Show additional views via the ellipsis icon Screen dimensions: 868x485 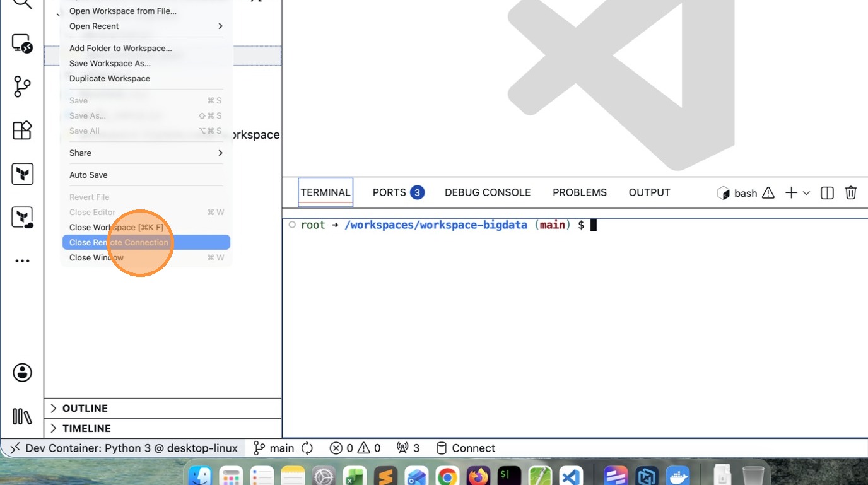point(22,261)
